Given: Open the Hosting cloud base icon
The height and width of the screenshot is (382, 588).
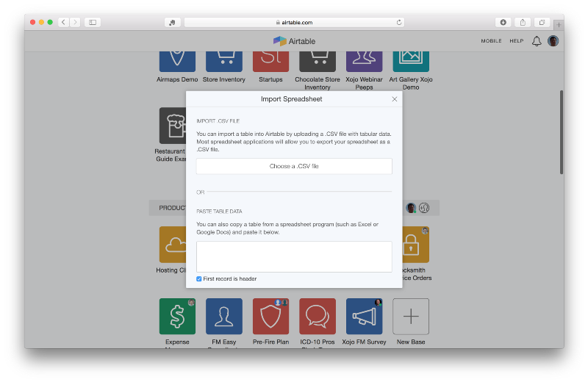Looking at the screenshot, I should click(173, 245).
